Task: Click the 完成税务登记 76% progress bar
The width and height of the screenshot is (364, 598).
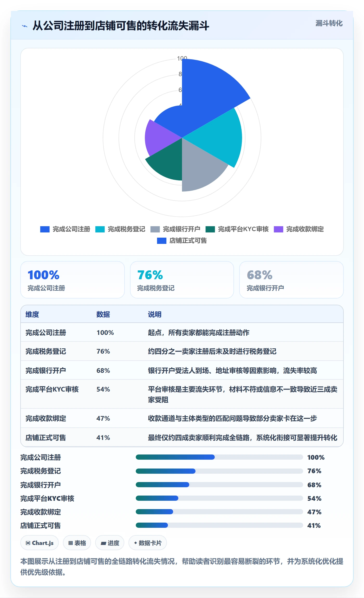Action: tap(219, 471)
